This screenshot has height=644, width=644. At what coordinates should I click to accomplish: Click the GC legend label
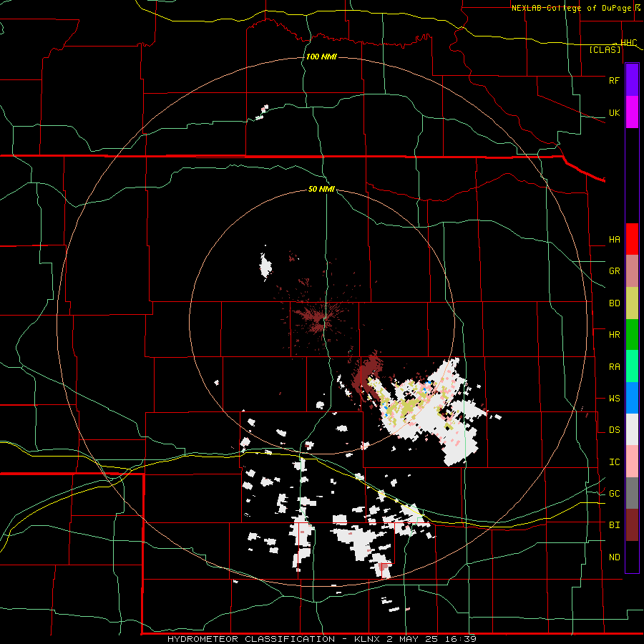click(x=614, y=494)
